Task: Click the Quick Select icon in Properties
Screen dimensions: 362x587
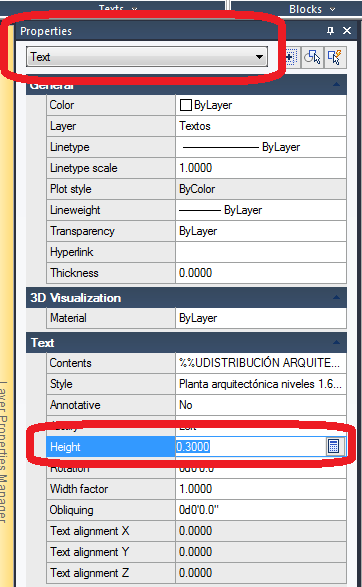Action: click(x=334, y=57)
